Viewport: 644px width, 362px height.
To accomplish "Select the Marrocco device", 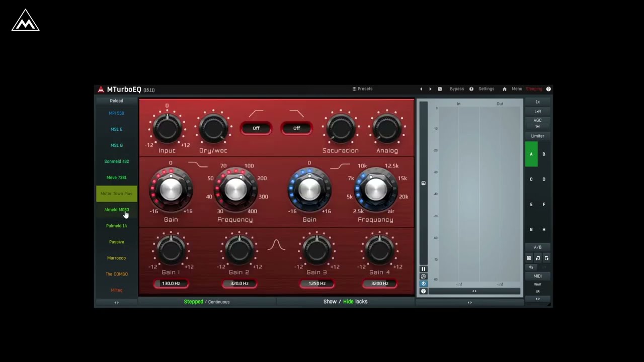I will coord(116,258).
